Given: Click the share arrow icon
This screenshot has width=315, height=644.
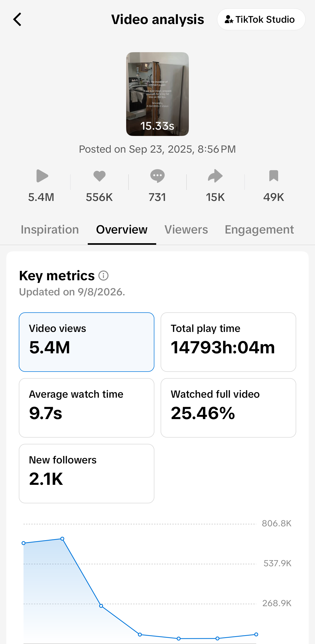Looking at the screenshot, I should [x=215, y=176].
